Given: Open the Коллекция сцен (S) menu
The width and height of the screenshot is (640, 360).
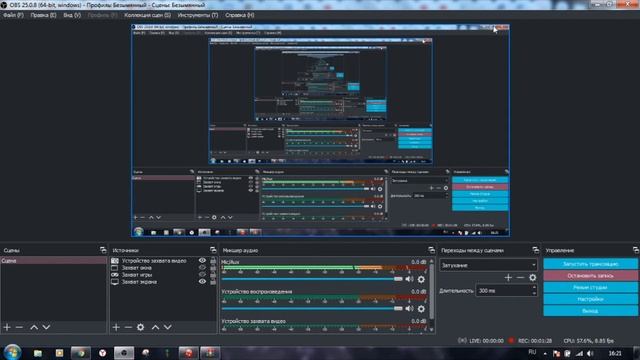Looking at the screenshot, I should point(147,15).
